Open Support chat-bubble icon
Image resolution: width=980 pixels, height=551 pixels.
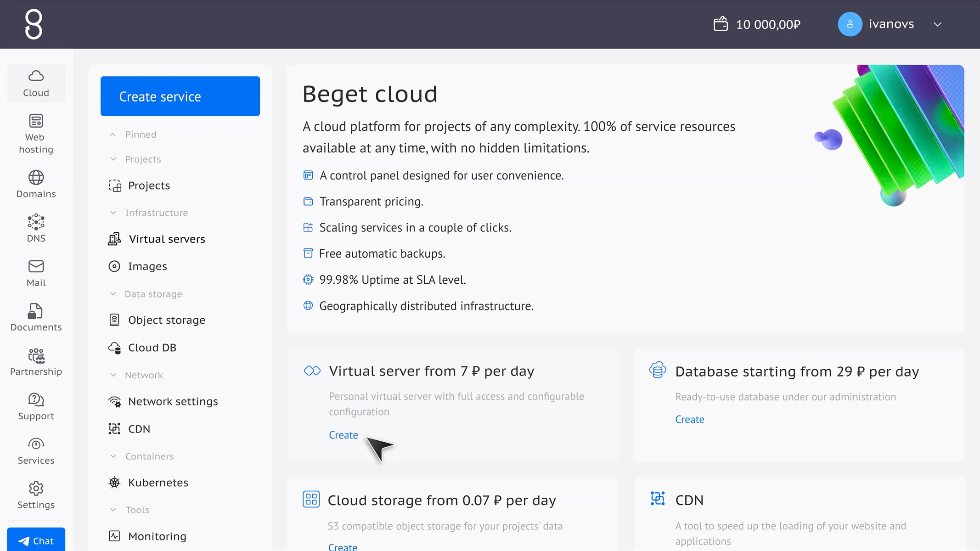pos(36,400)
